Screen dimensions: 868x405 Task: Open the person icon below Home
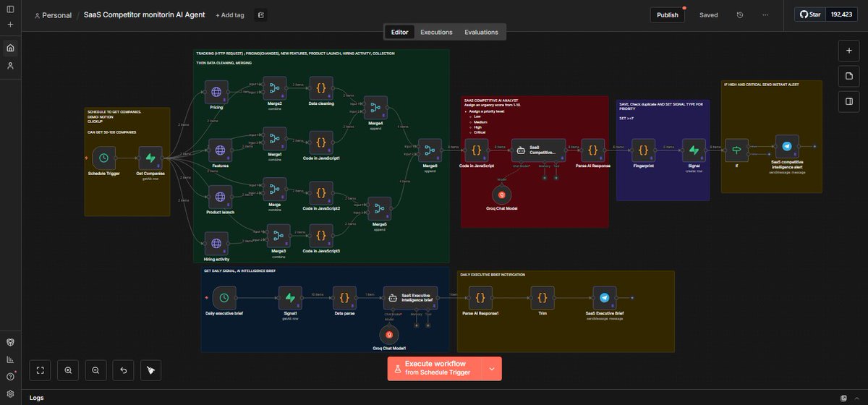point(10,66)
